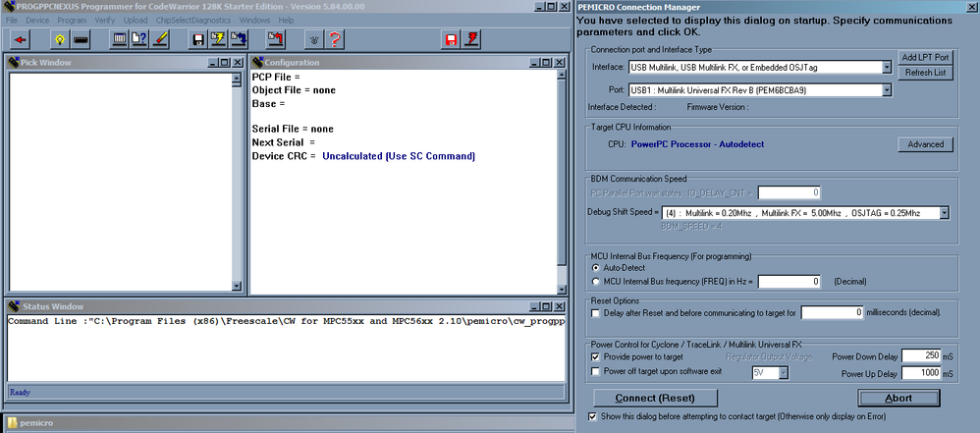Image resolution: width=980 pixels, height=433 pixels.
Task: Click the Configuration window title chip icon
Action: click(x=257, y=63)
